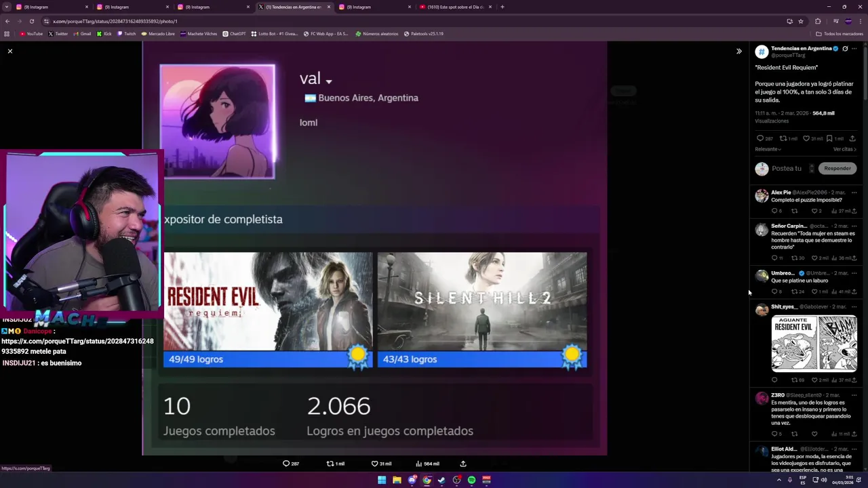Viewport: 868px width, 488px height.
Task: Open browser extensions puzzle icon
Action: click(818, 21)
